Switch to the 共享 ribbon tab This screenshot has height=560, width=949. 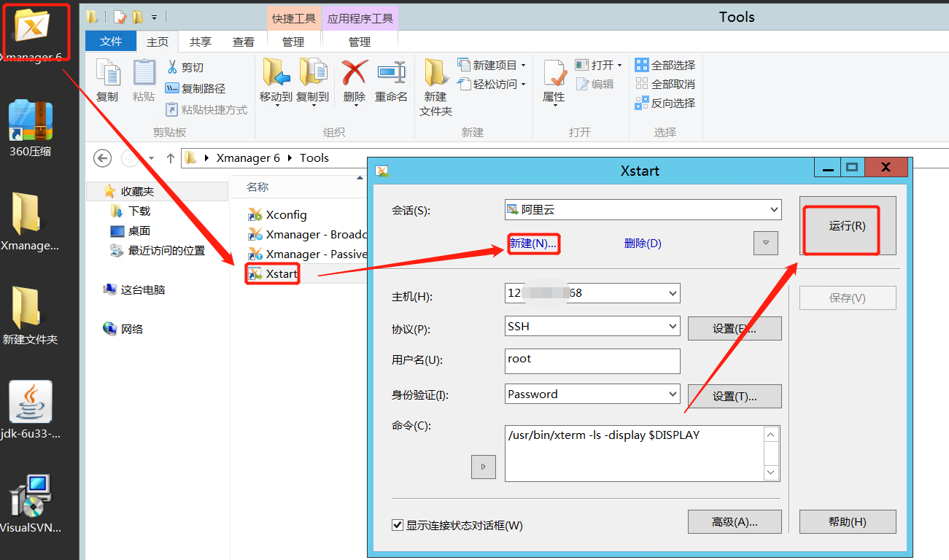(201, 42)
